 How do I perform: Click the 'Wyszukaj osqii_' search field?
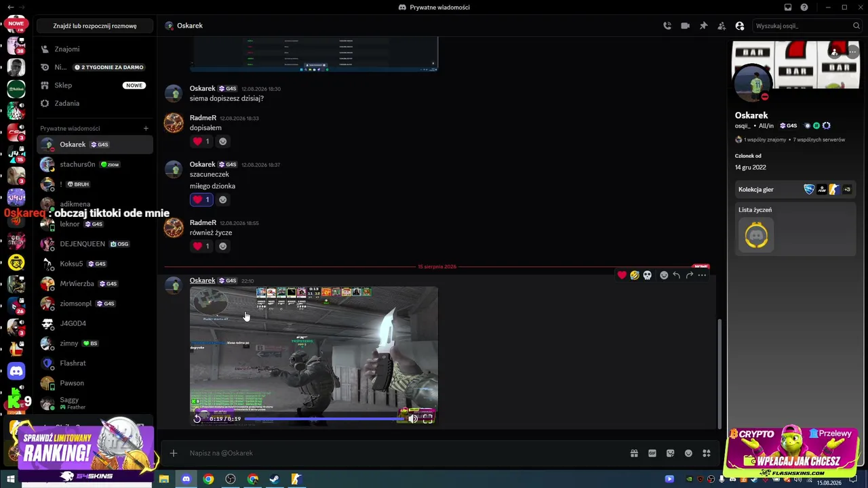(807, 26)
